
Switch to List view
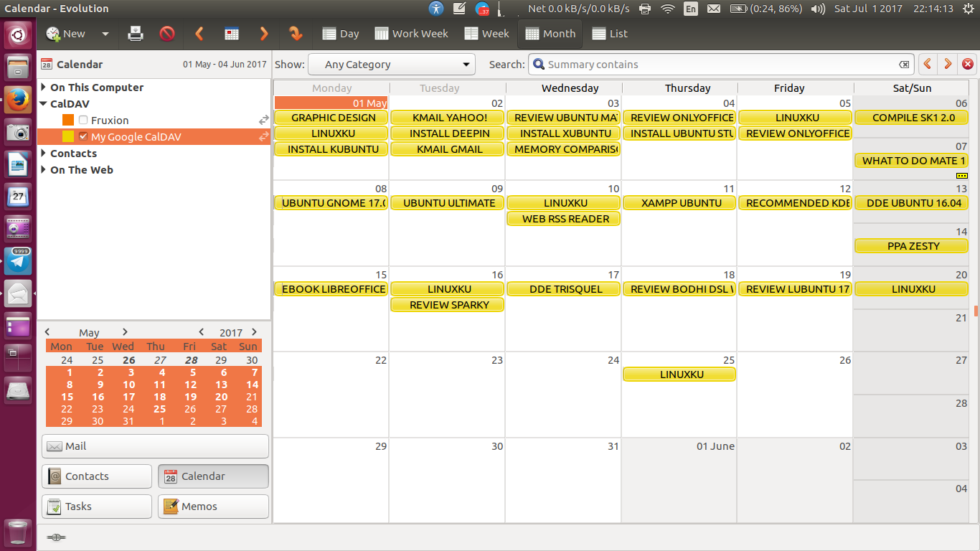610,34
